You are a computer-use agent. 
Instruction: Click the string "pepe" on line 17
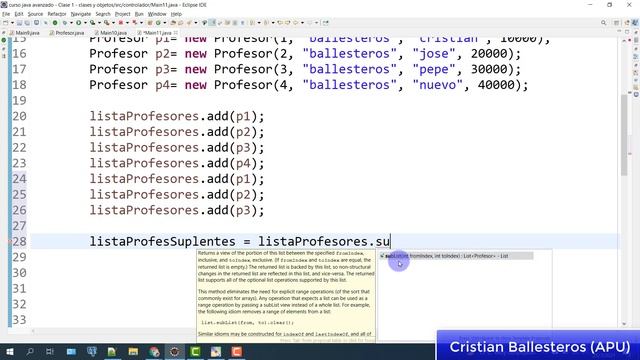[433, 69]
